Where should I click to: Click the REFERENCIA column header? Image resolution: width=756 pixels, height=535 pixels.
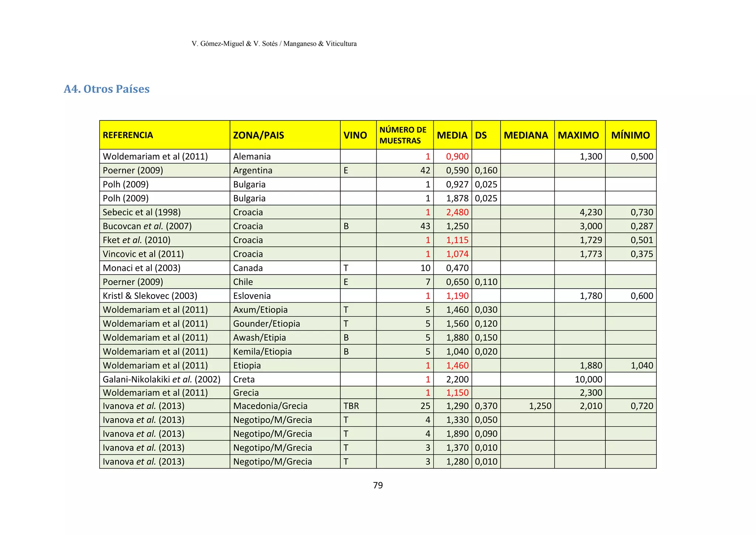[128, 135]
